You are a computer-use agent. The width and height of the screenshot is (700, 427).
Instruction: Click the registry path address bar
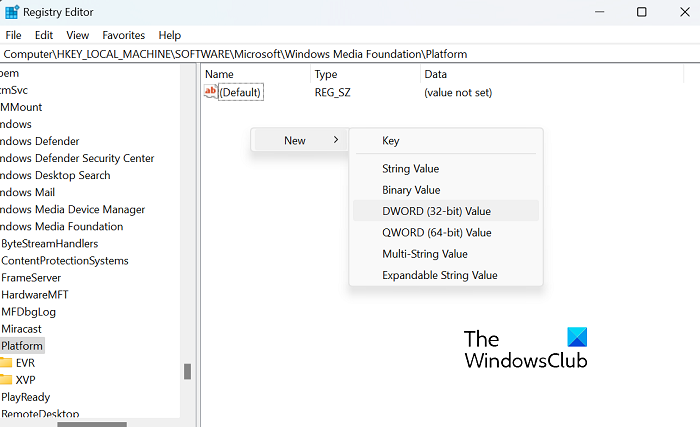pyautogui.click(x=350, y=54)
